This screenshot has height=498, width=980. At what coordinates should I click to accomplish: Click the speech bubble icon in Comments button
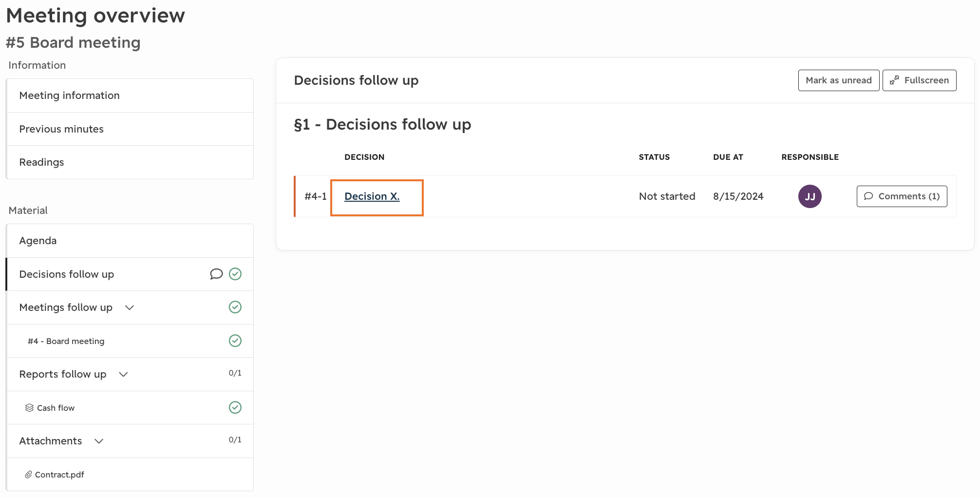point(868,196)
